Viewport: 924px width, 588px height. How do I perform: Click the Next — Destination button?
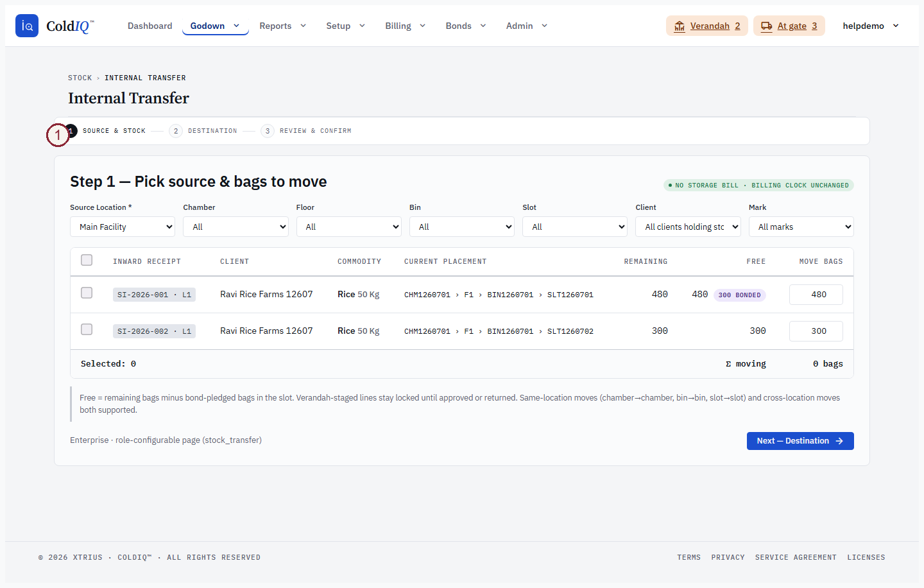pyautogui.click(x=800, y=441)
